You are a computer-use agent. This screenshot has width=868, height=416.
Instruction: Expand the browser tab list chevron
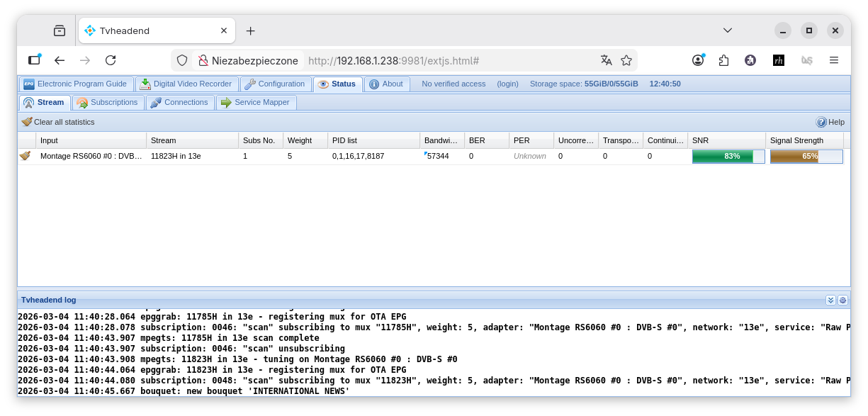coord(727,30)
